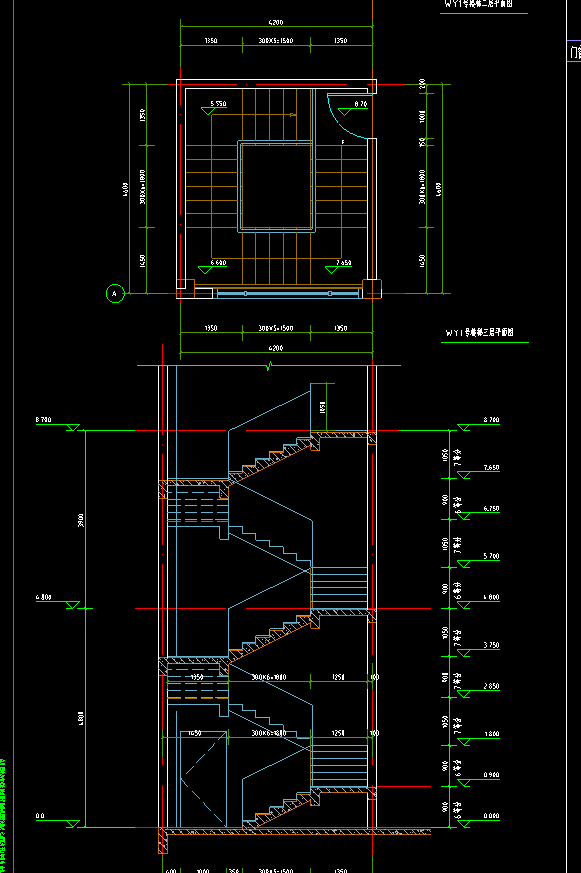
Task: Pick the 1050 railing height dimension in section
Action: (322, 408)
